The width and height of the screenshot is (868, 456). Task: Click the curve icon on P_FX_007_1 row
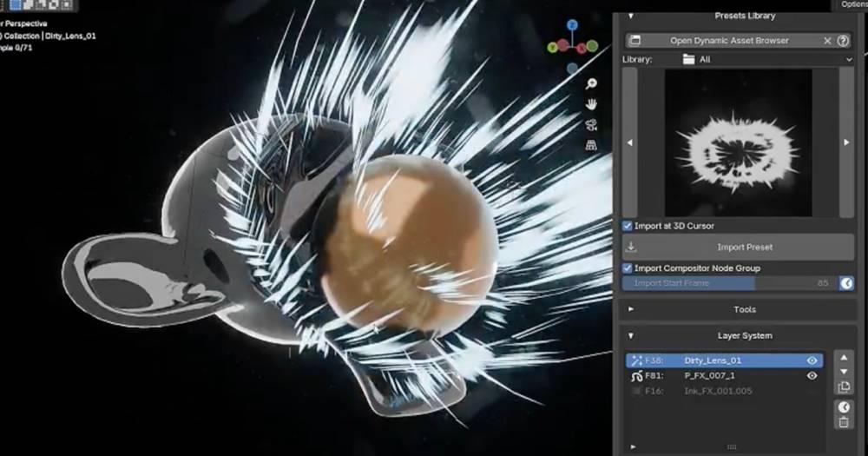point(636,376)
